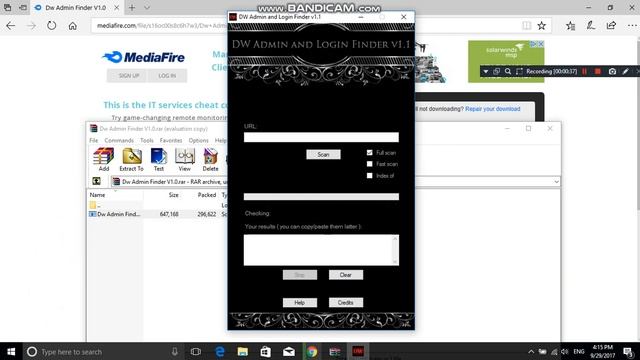Sort by the Name column header in WinRAR
The image size is (640, 360).
[x=97, y=195]
